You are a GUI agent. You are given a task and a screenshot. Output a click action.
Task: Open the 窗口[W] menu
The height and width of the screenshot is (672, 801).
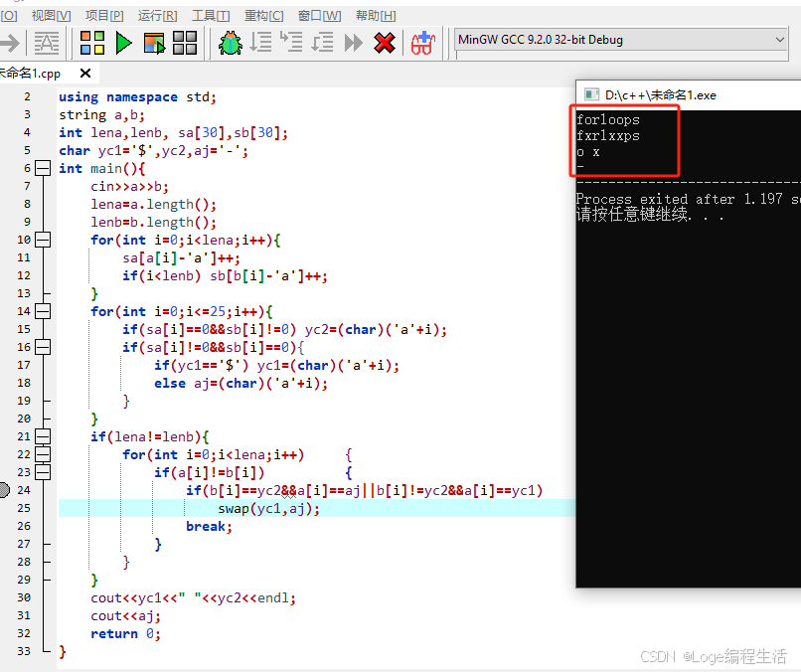(x=320, y=16)
